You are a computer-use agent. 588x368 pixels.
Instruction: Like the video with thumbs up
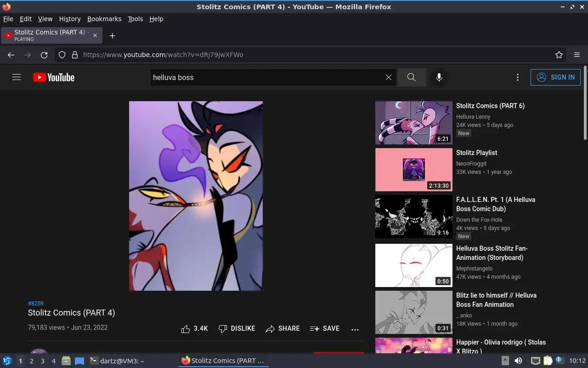click(x=194, y=328)
